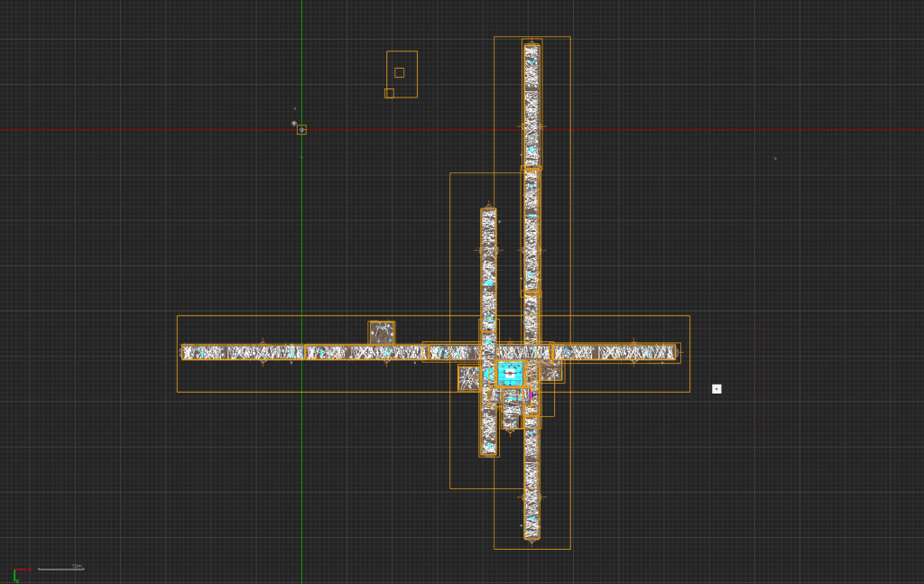The image size is (924, 584).
Task: Select the right end of the horizontal corridor
Action: [671, 352]
